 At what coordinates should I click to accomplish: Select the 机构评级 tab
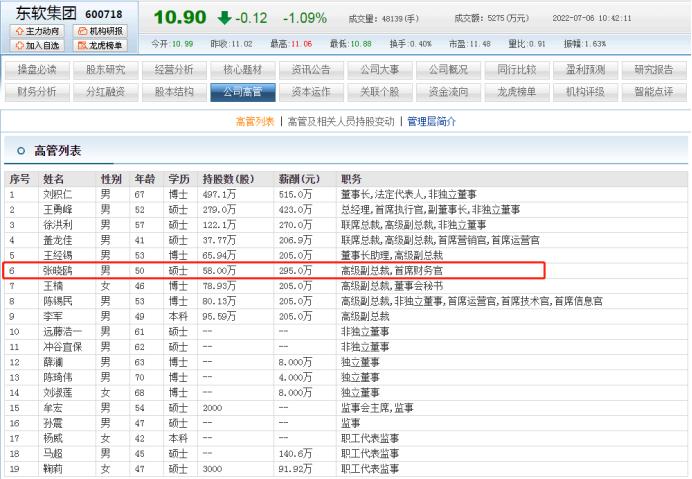(586, 92)
